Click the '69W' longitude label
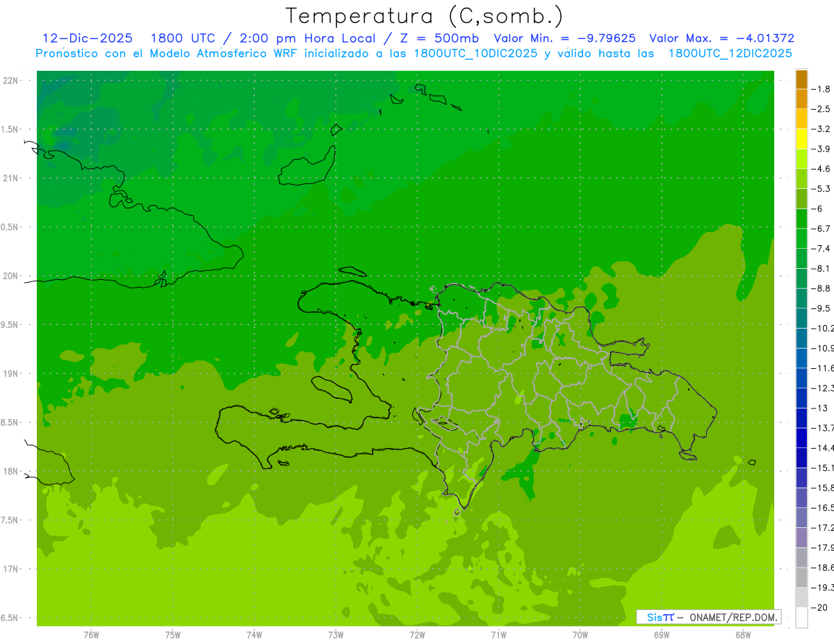Screen dimensions: 834x644 (662, 634)
